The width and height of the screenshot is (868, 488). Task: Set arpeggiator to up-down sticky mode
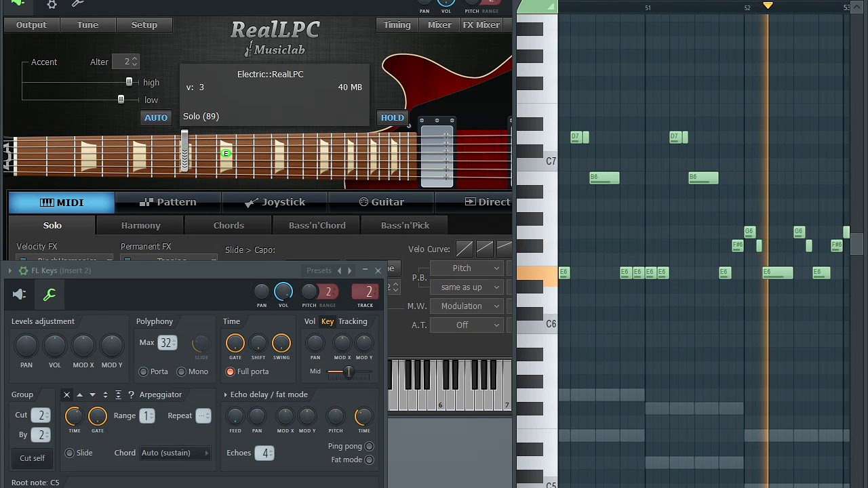(x=118, y=394)
